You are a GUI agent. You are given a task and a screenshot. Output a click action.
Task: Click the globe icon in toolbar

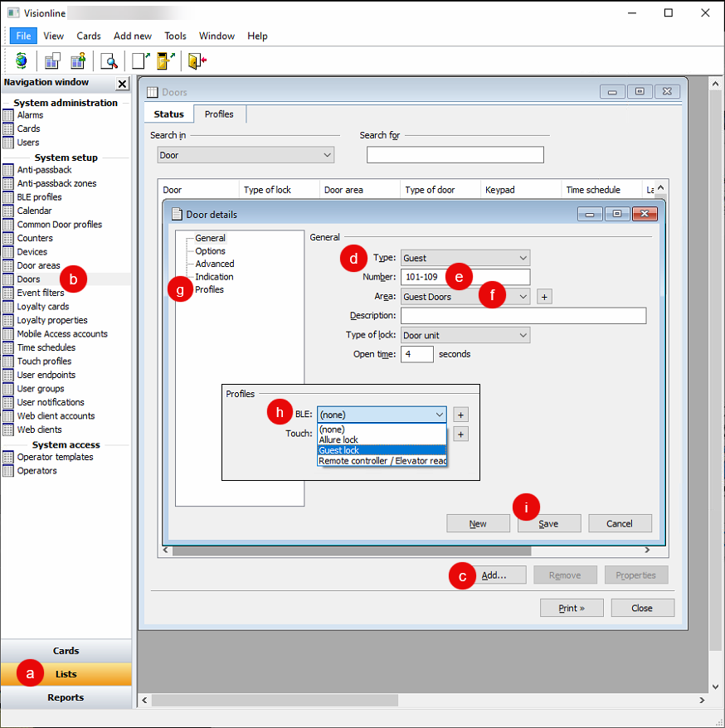click(22, 61)
